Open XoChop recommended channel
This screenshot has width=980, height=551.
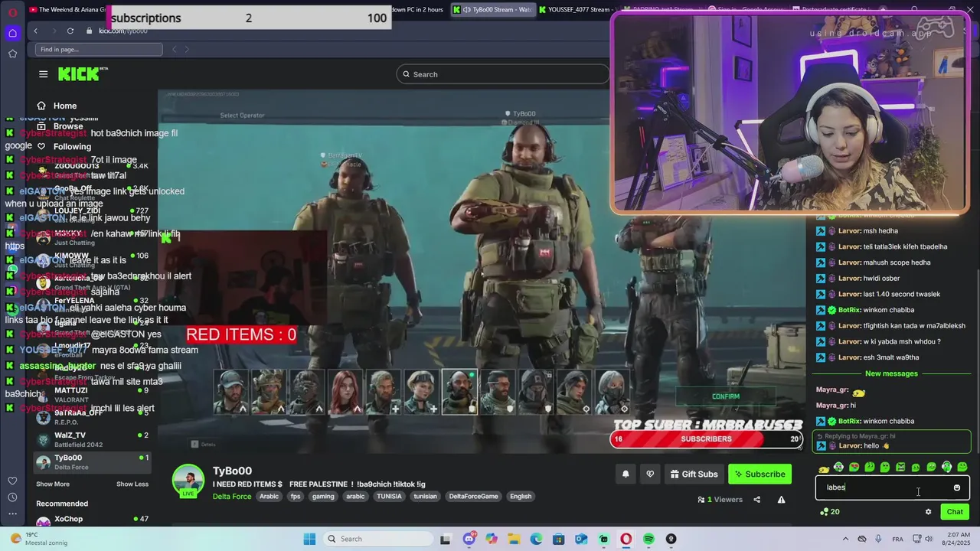[91, 522]
